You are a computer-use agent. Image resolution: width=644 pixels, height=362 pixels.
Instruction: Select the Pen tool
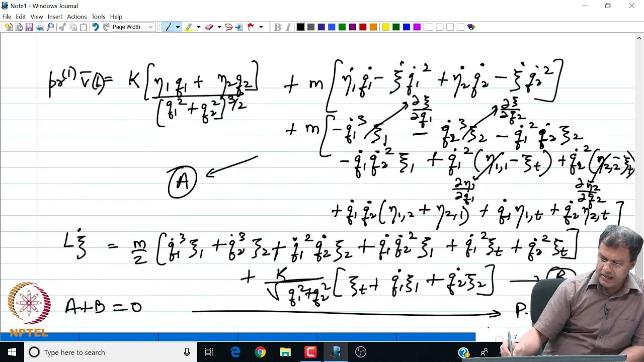(168, 27)
